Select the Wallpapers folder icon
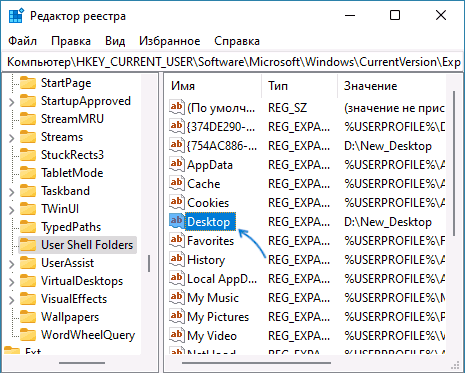 pyautogui.click(x=28, y=317)
